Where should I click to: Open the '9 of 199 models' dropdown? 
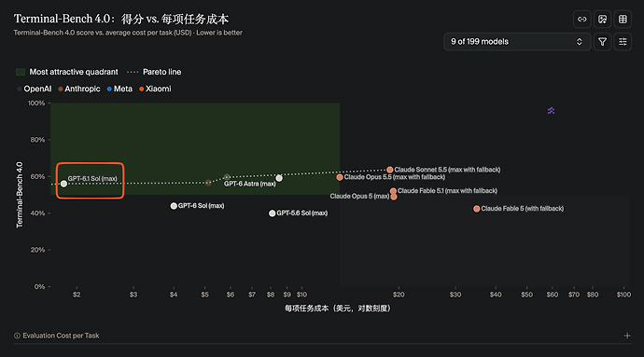click(x=517, y=42)
